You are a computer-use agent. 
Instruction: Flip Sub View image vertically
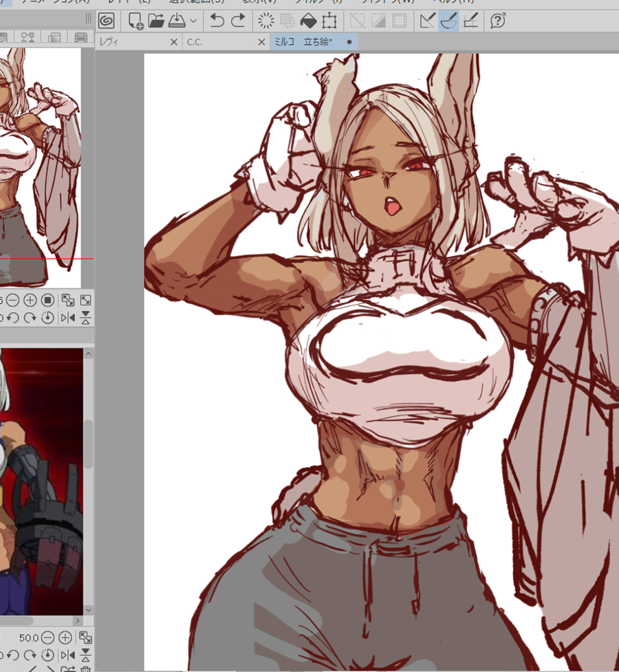coord(86,655)
